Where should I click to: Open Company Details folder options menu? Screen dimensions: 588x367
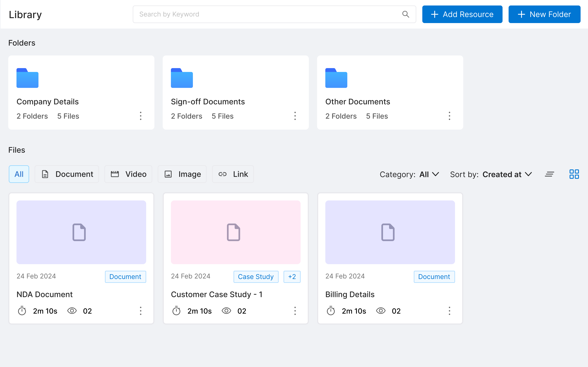(x=141, y=116)
